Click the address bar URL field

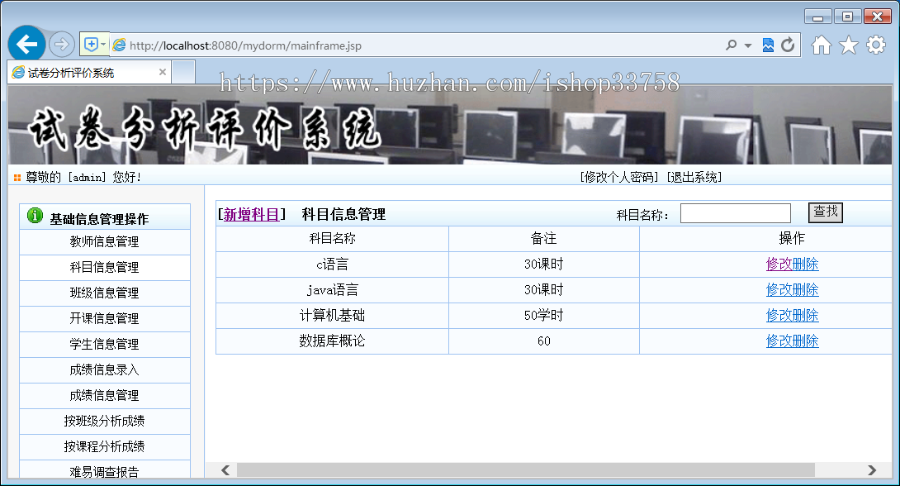pyautogui.click(x=416, y=45)
